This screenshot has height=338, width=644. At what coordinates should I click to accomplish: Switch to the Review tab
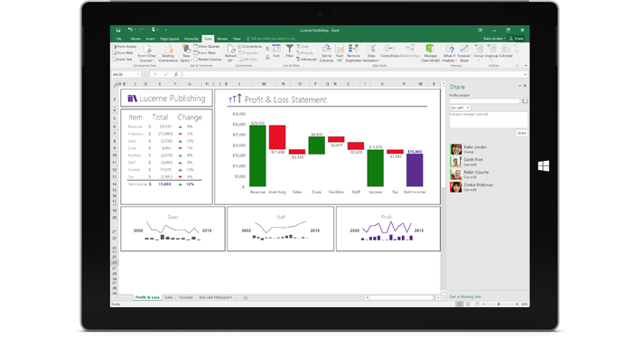[222, 39]
